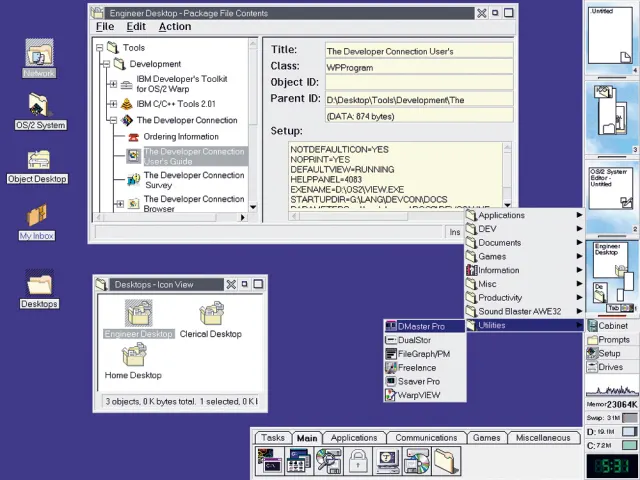
Task: Switch to virtual desktop 3 thumbnail
Action: tap(611, 116)
